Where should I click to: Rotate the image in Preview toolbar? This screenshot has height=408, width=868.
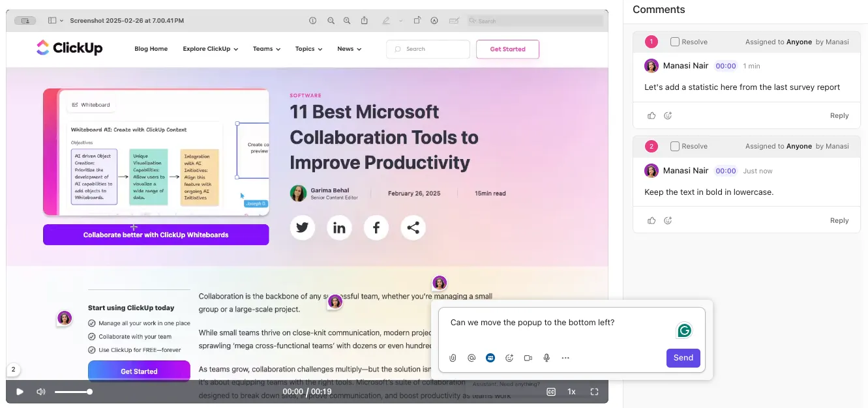coord(417,21)
